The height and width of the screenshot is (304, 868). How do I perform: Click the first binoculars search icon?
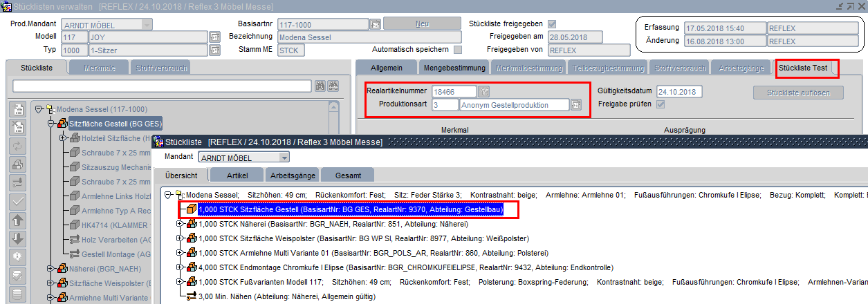coord(320,86)
